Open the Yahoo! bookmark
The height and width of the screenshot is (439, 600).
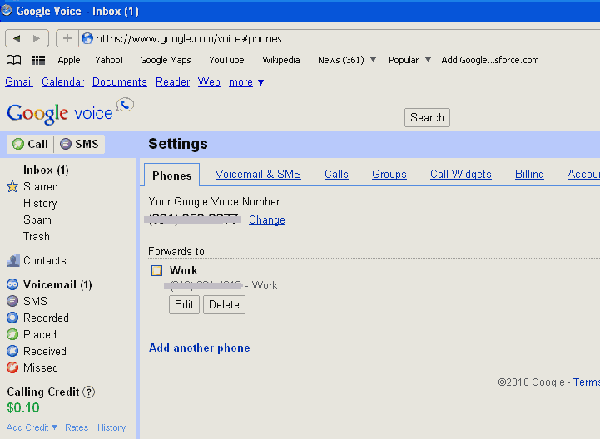[x=109, y=60]
